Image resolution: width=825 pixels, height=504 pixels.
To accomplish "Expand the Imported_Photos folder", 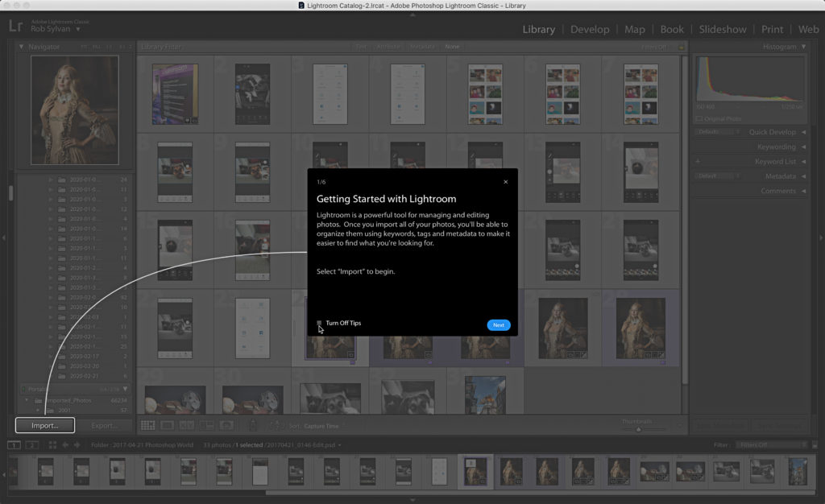I will coord(27,400).
